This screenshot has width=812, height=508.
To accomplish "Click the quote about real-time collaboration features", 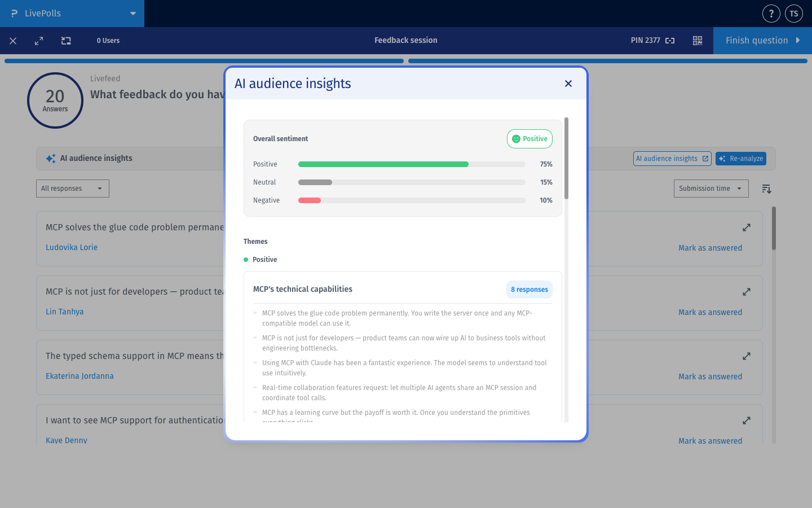I will pyautogui.click(x=399, y=393).
